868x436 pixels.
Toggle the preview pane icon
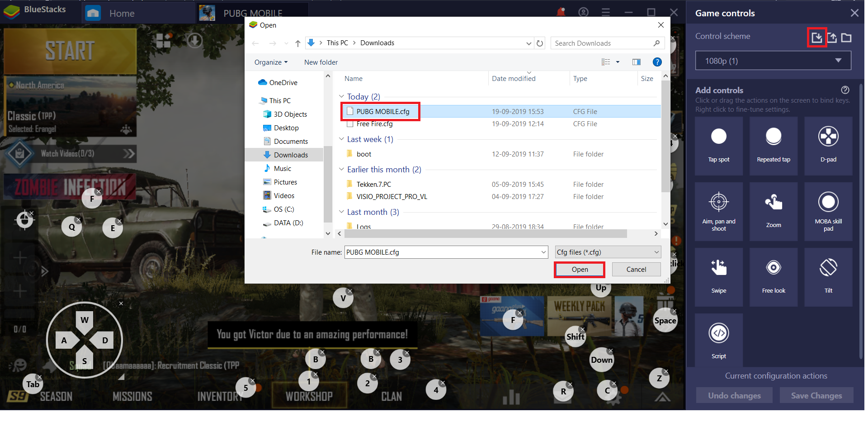[x=637, y=62]
